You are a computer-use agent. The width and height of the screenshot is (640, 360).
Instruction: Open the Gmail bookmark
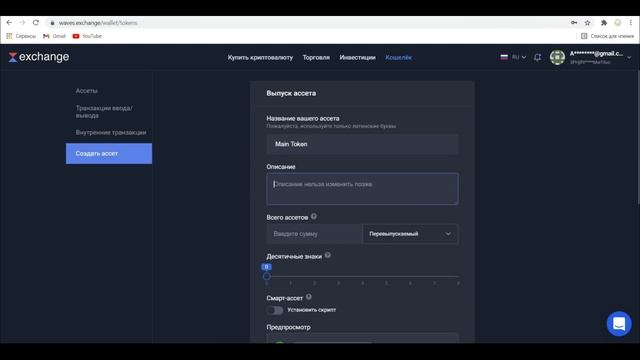(x=54, y=36)
